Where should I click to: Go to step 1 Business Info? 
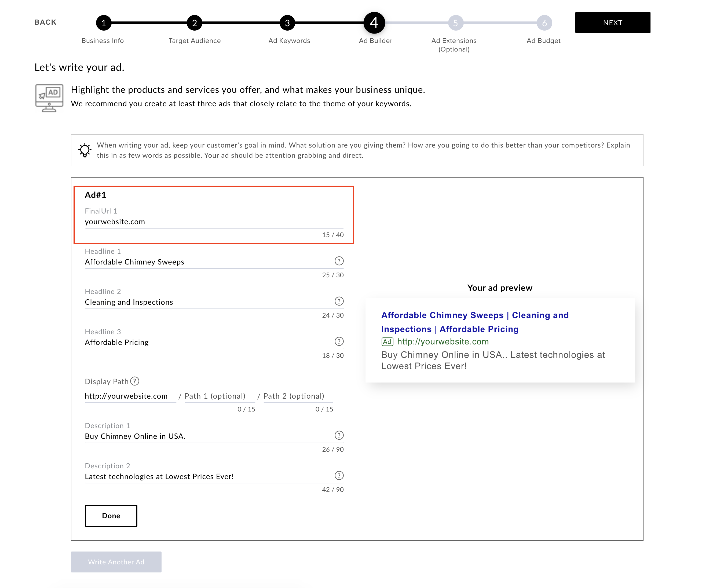point(104,23)
